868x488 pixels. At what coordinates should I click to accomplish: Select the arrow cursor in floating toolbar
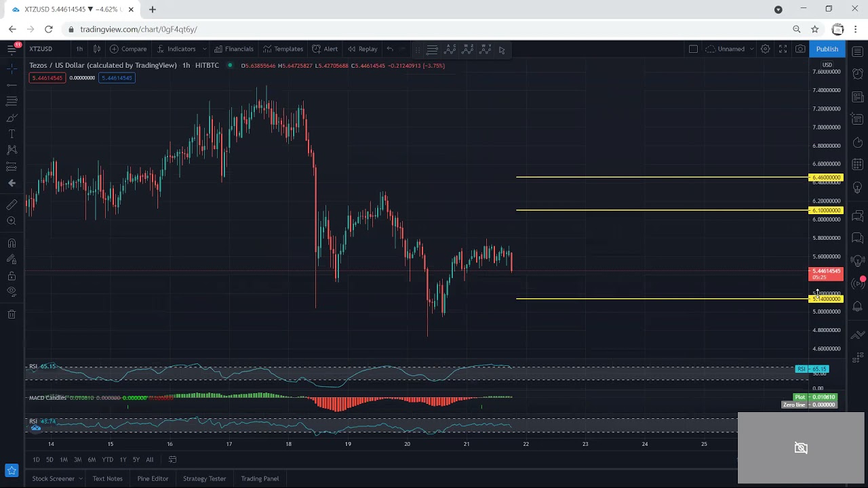tap(502, 49)
